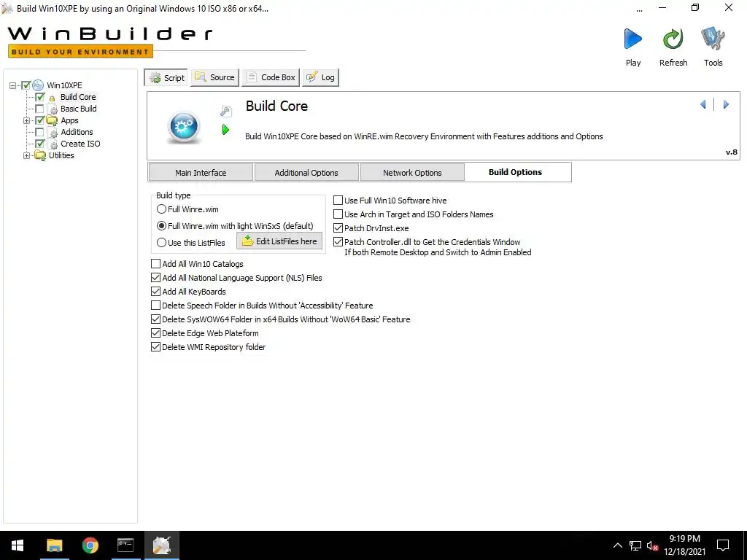This screenshot has width=747, height=560.
Task: Toggle Delete WMI Repository folder checkbox
Action: pos(156,346)
